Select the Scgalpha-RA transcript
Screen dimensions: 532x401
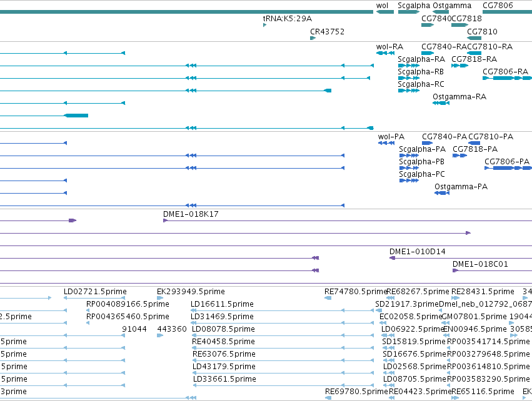[409, 66]
